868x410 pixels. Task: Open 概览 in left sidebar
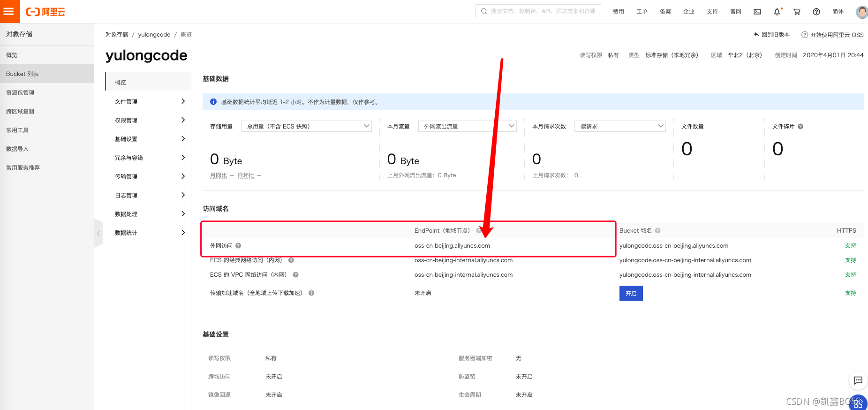click(x=47, y=55)
